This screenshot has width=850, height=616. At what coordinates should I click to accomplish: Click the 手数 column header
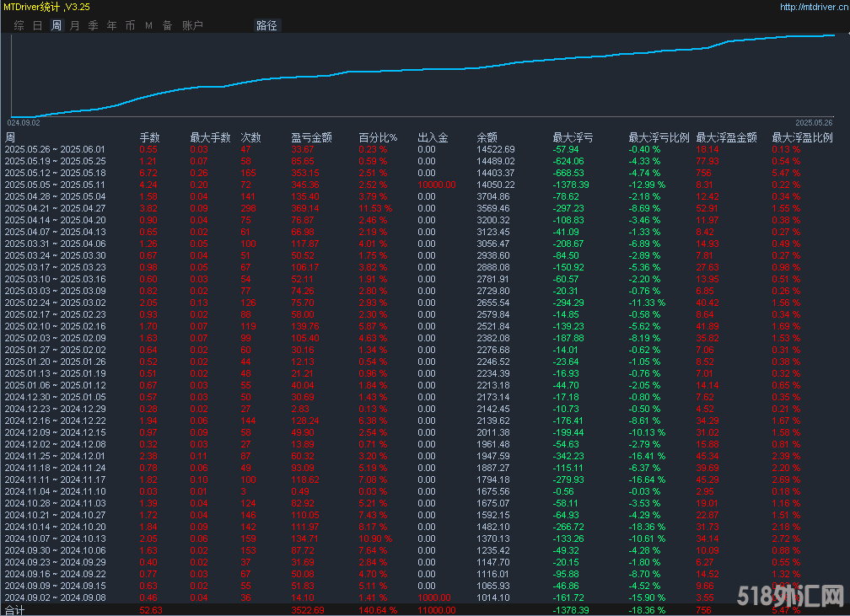(149, 137)
